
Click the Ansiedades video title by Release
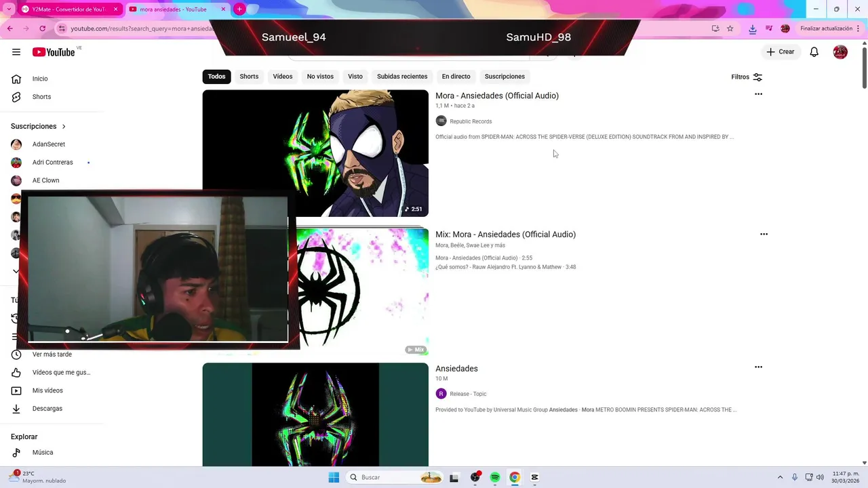point(456,369)
